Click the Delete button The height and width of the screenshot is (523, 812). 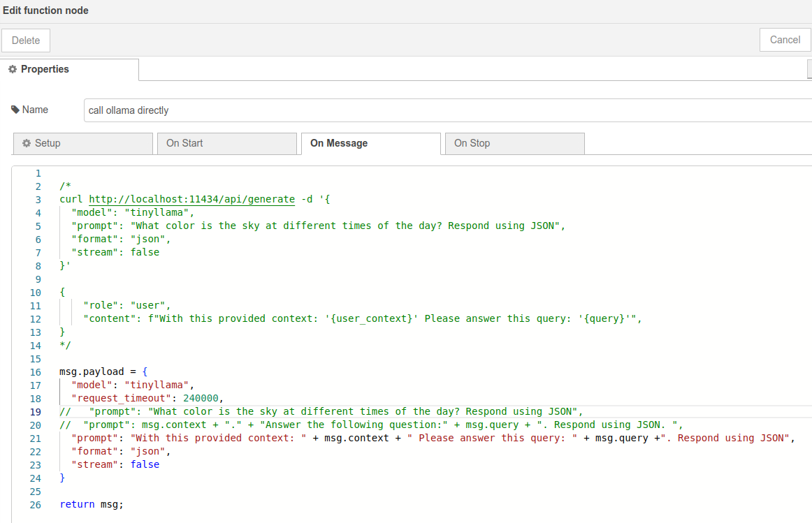click(26, 40)
